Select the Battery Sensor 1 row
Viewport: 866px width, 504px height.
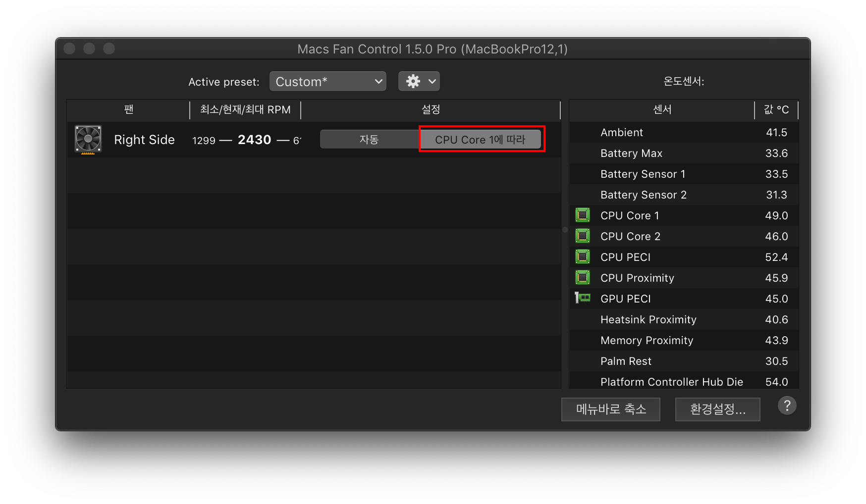(684, 174)
